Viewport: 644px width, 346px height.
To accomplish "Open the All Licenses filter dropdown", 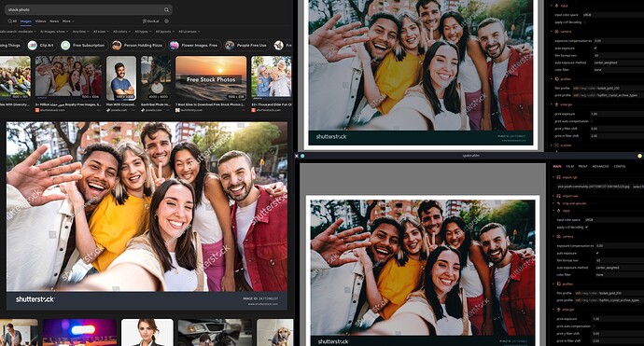I will (x=189, y=32).
